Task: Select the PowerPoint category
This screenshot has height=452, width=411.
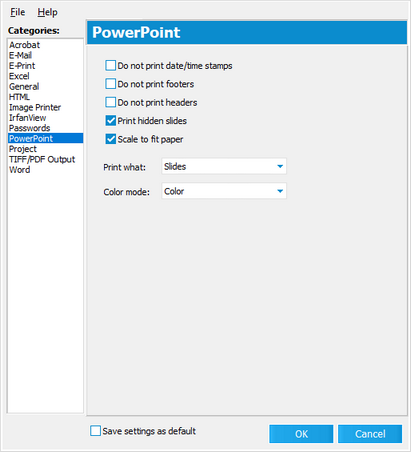Action: click(x=45, y=138)
